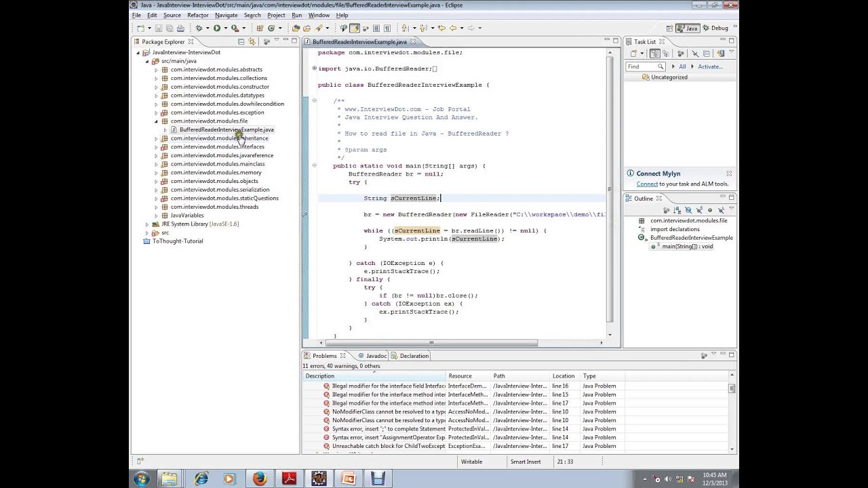This screenshot has width=868, height=488.
Task: Open the Window menu
Action: click(x=319, y=15)
